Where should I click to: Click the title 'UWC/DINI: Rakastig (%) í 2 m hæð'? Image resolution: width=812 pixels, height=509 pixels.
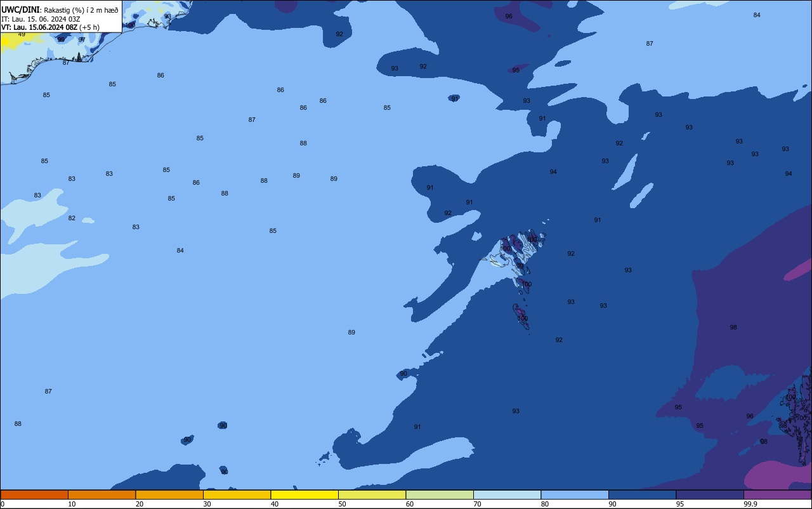[x=60, y=10]
